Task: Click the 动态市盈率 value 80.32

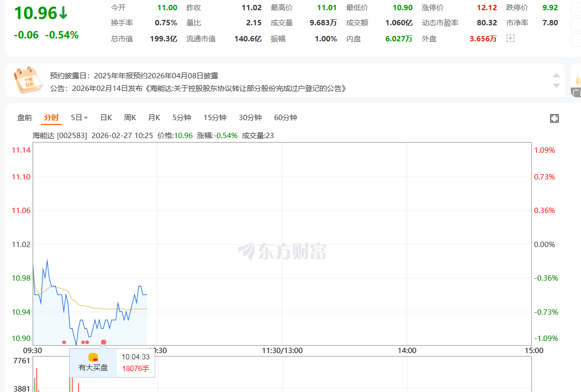Action: click(487, 22)
